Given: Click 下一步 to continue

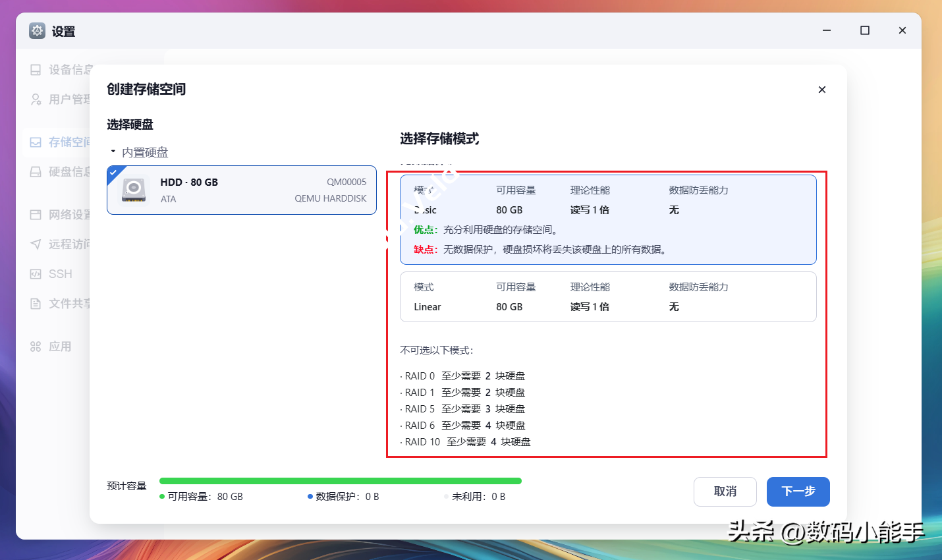Looking at the screenshot, I should tap(798, 491).
